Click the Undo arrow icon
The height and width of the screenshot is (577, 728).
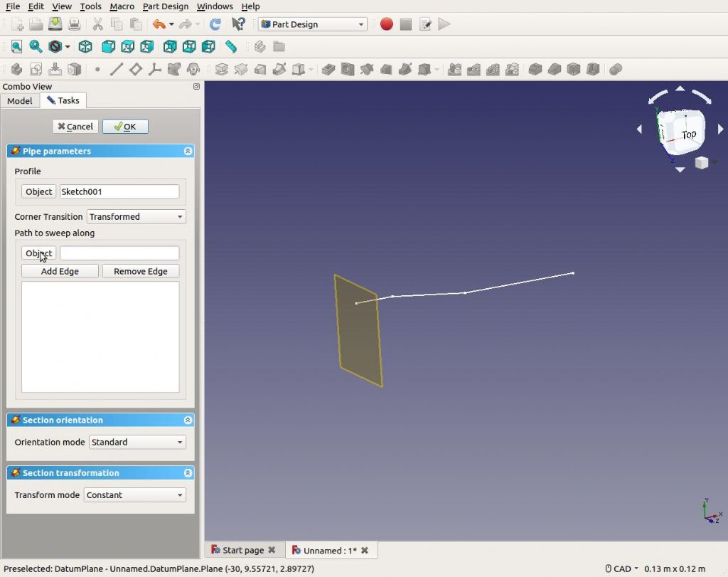pos(158,24)
